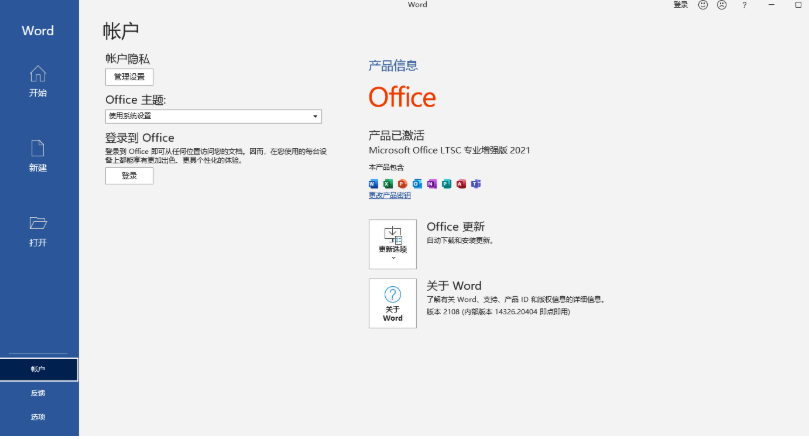Viewport: 809px width, 439px height.
Task: Click the product information (产品信息) heading
Action: [393, 66]
